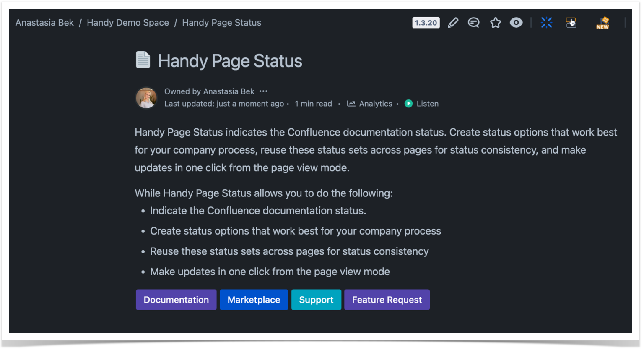Image resolution: width=644 pixels, height=350 pixels.
Task: Select the Handy Page Status breadcrumb item
Action: pos(221,23)
